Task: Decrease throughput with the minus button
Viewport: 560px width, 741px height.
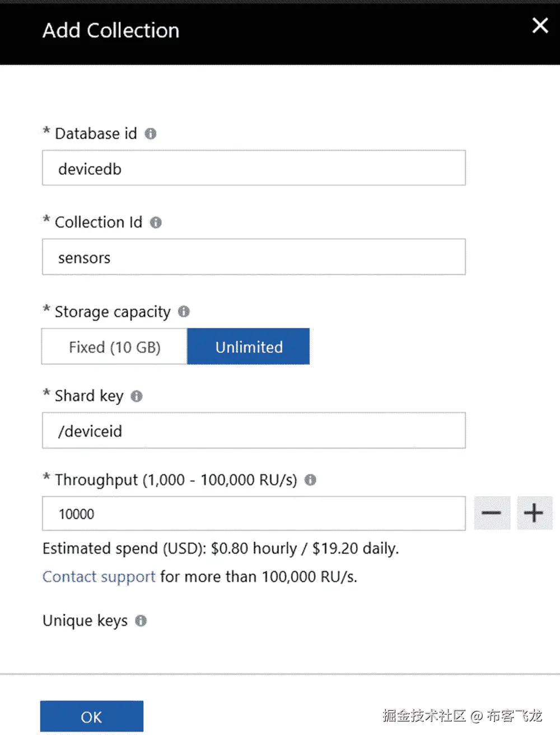Action: pyautogui.click(x=492, y=513)
